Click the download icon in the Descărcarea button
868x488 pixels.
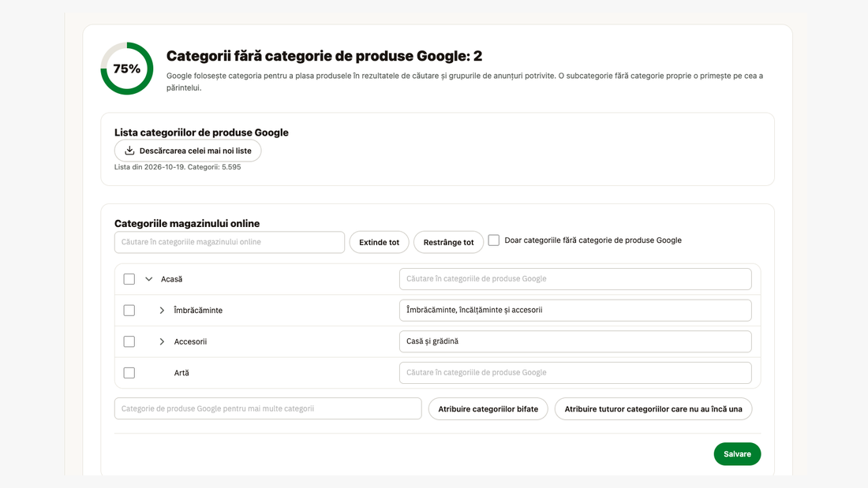[129, 151]
